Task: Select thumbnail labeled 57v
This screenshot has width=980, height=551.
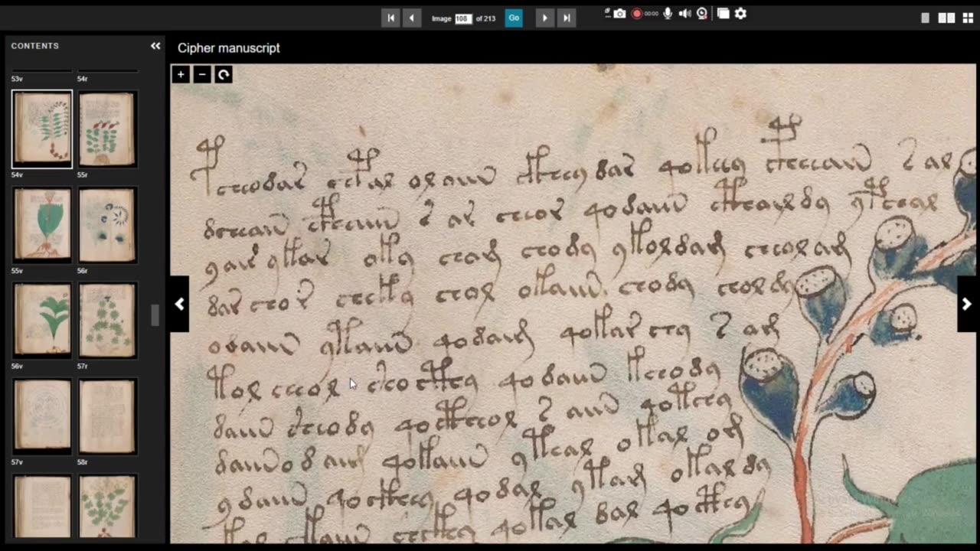Action: pyautogui.click(x=42, y=416)
